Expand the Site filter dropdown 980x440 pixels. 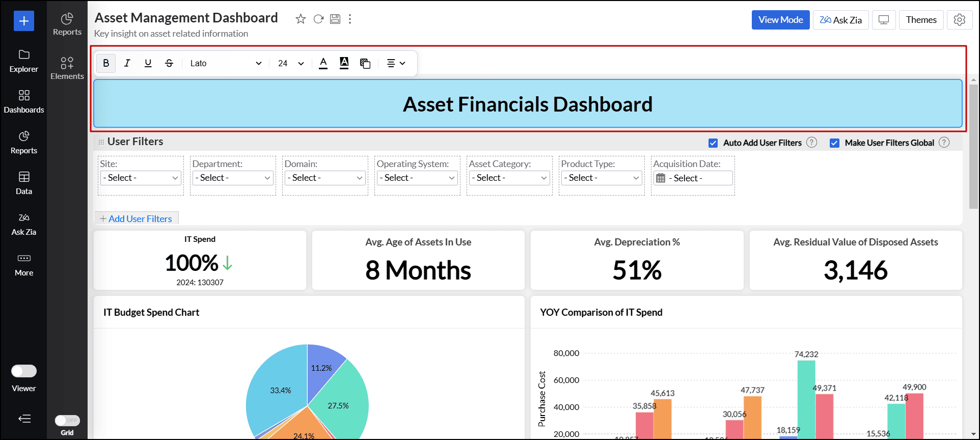[x=141, y=178]
